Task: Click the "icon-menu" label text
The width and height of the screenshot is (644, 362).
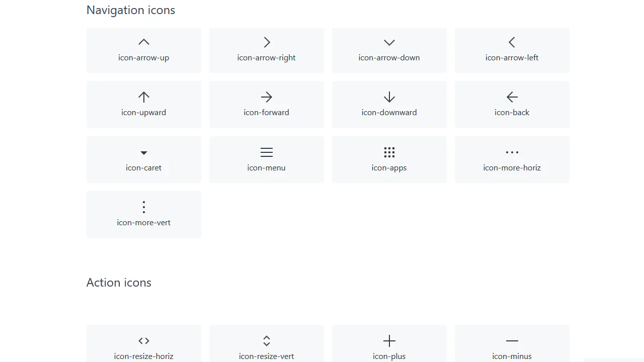Action: [267, 168]
